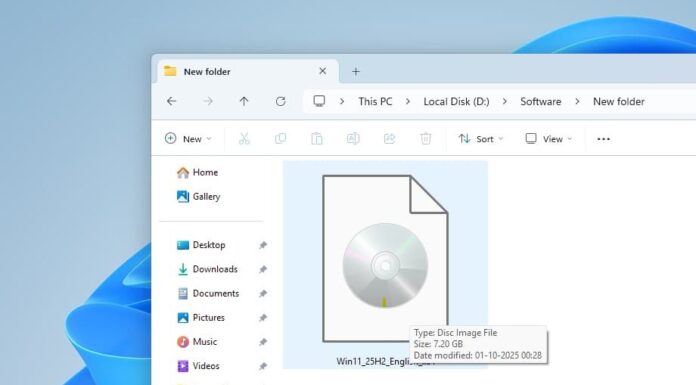Expand chevron after Software breadcrumb
Screen dimensions: 696x385
(x=577, y=101)
